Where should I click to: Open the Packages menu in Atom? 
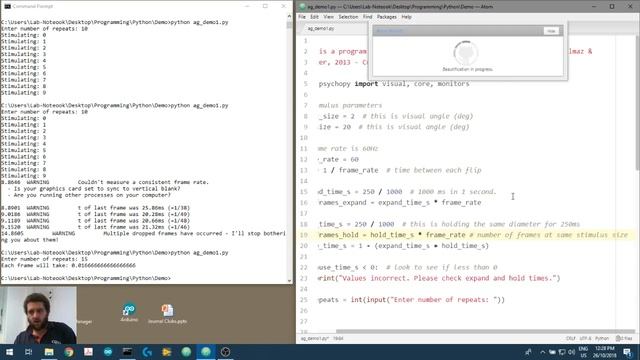click(387, 17)
